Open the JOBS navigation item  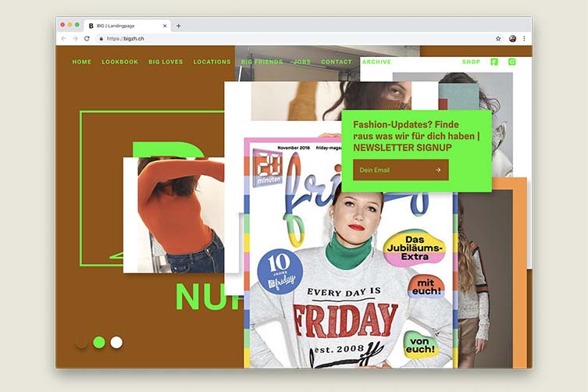(x=302, y=62)
